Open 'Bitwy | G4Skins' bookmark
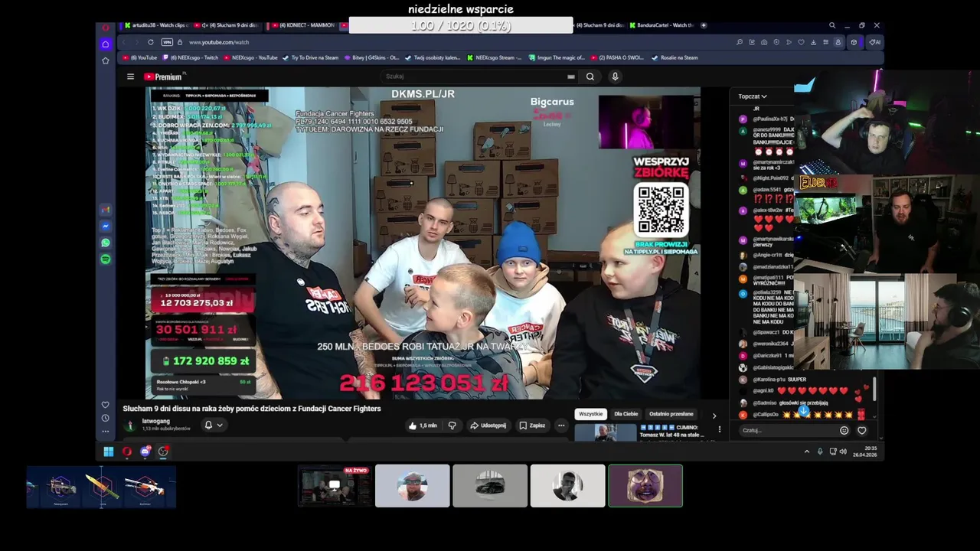The width and height of the screenshot is (980, 551). click(x=372, y=57)
